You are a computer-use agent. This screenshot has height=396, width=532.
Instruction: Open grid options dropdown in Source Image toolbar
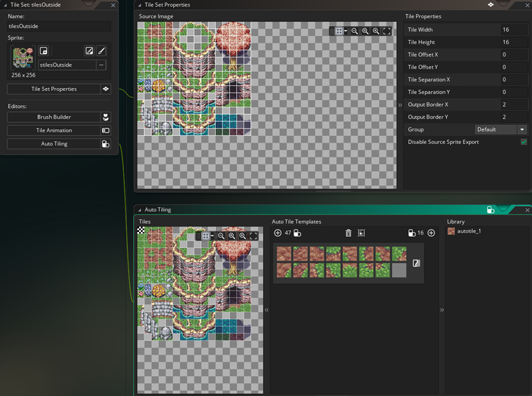pos(346,31)
